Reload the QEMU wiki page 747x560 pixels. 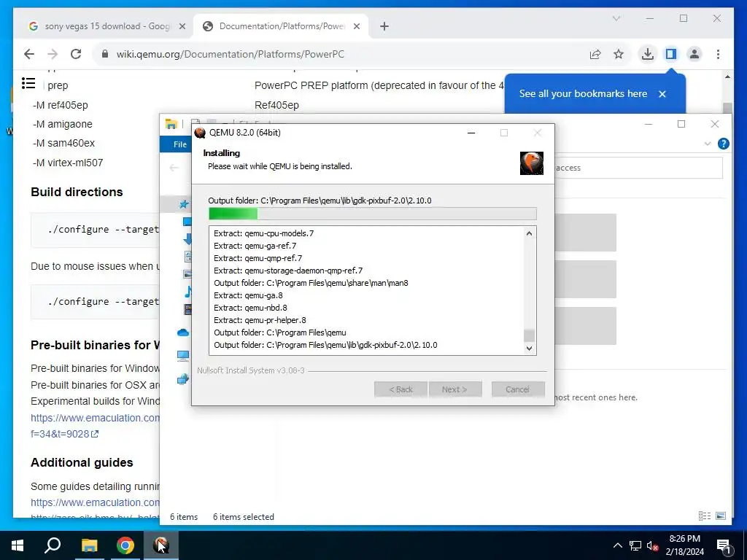(76, 54)
